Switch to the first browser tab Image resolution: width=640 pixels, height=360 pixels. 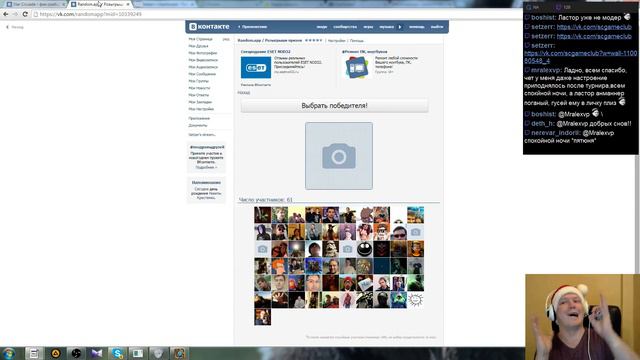click(x=36, y=4)
